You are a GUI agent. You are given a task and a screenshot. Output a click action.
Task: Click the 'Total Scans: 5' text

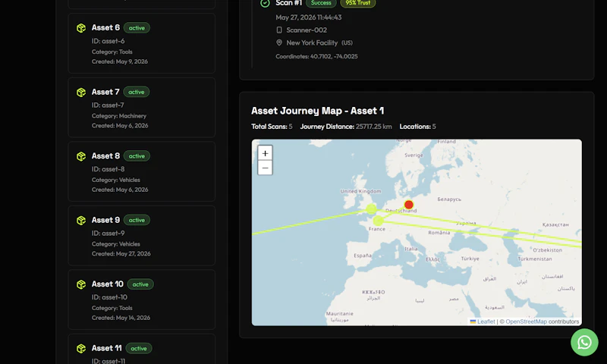coord(272,127)
